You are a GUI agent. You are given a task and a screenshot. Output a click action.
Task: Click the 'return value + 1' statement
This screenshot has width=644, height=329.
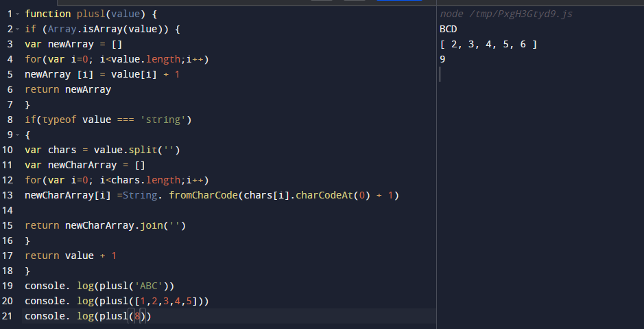(x=71, y=256)
